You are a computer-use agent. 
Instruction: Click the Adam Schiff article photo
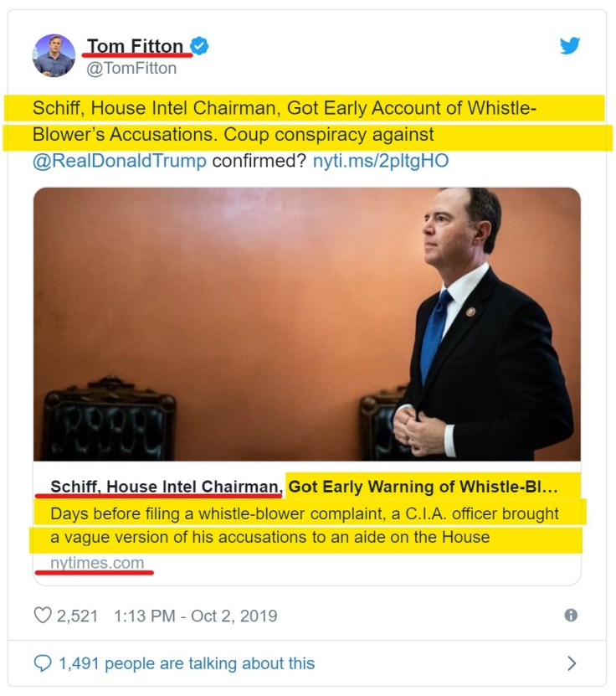pos(307,323)
